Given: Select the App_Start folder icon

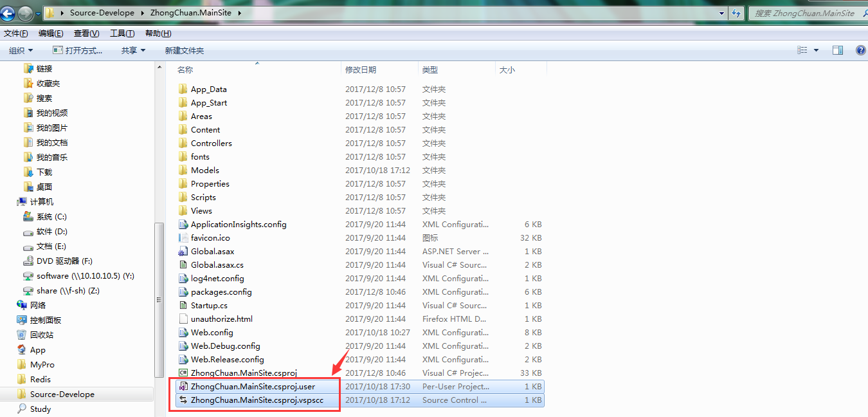Looking at the screenshot, I should click(183, 103).
